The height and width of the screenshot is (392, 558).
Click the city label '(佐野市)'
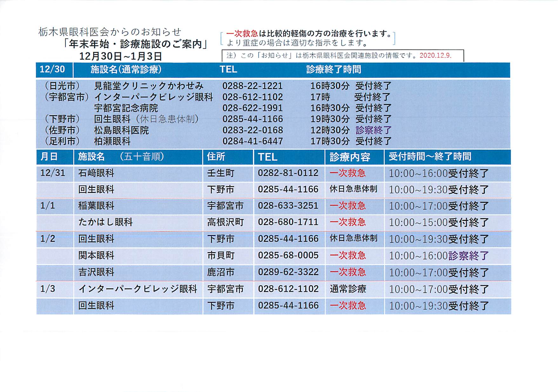coord(62,130)
